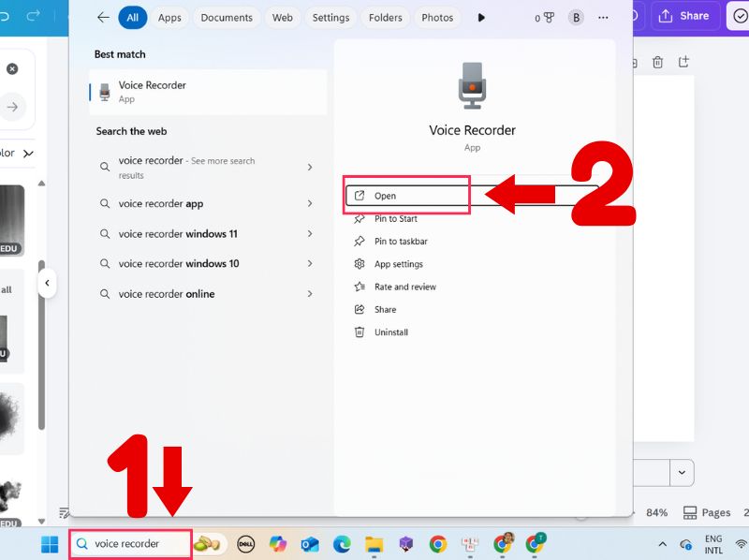
Task: Open Outlook from the taskbar
Action: [x=310, y=544]
